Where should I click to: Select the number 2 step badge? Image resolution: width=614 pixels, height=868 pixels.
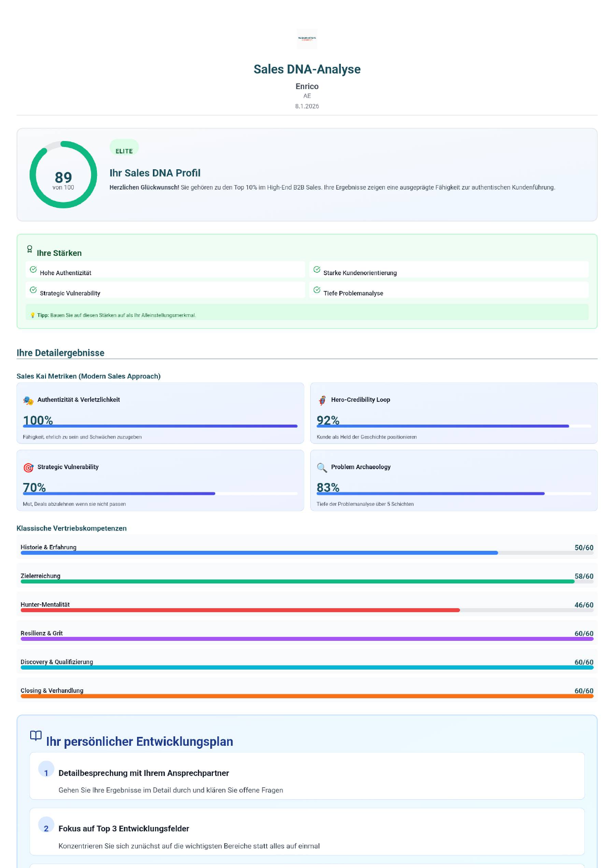[x=46, y=828]
